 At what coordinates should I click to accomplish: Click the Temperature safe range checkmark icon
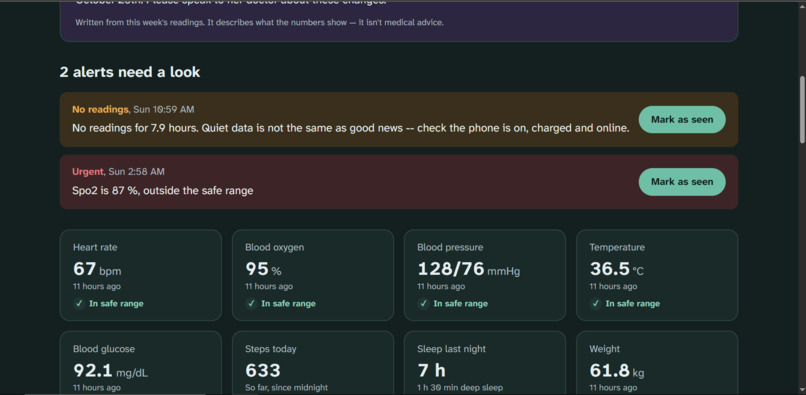[x=595, y=303]
